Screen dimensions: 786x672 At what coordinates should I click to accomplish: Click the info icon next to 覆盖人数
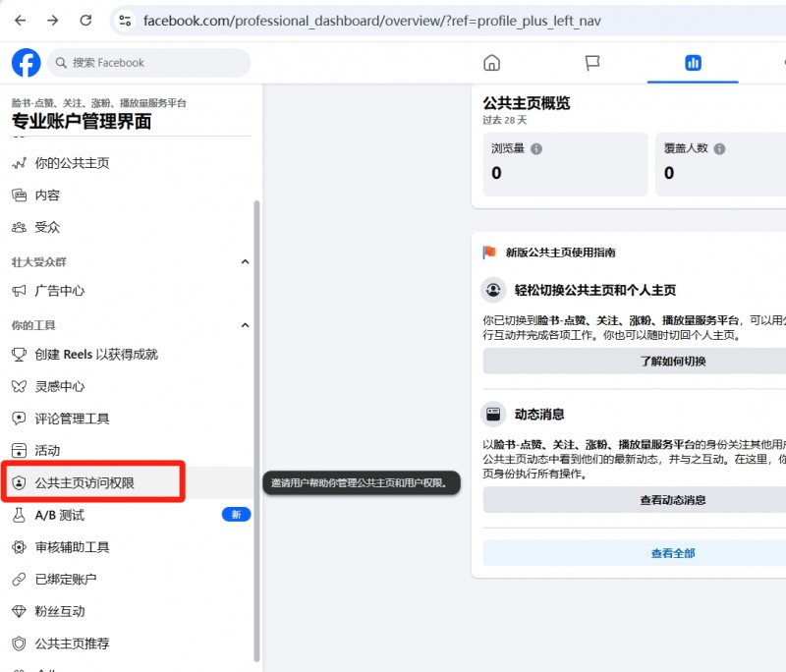click(x=719, y=148)
